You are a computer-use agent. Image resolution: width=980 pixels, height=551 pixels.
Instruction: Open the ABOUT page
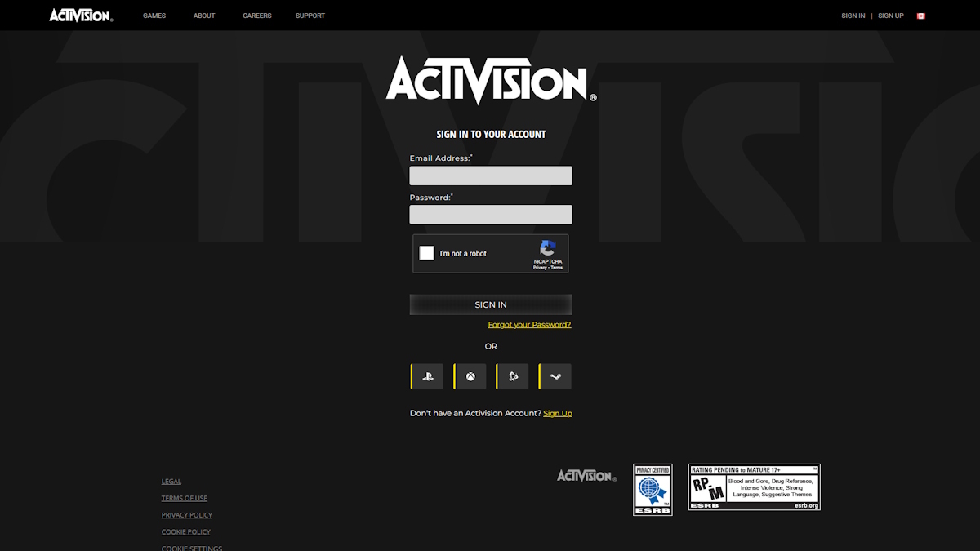pos(204,15)
